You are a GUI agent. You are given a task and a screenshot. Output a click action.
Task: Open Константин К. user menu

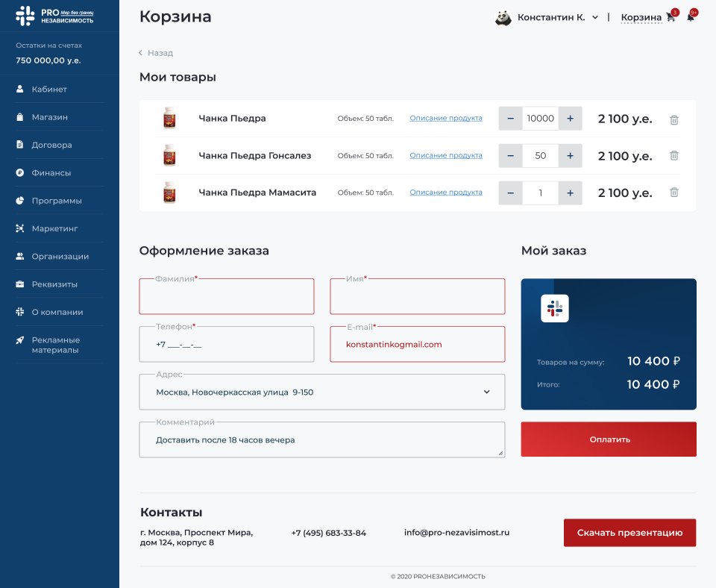[558, 17]
